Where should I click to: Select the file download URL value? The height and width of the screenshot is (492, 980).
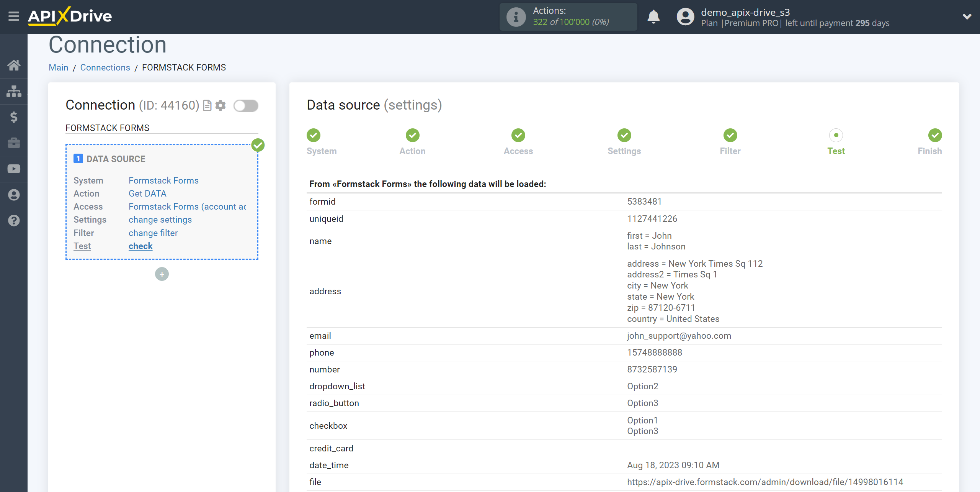point(765,482)
